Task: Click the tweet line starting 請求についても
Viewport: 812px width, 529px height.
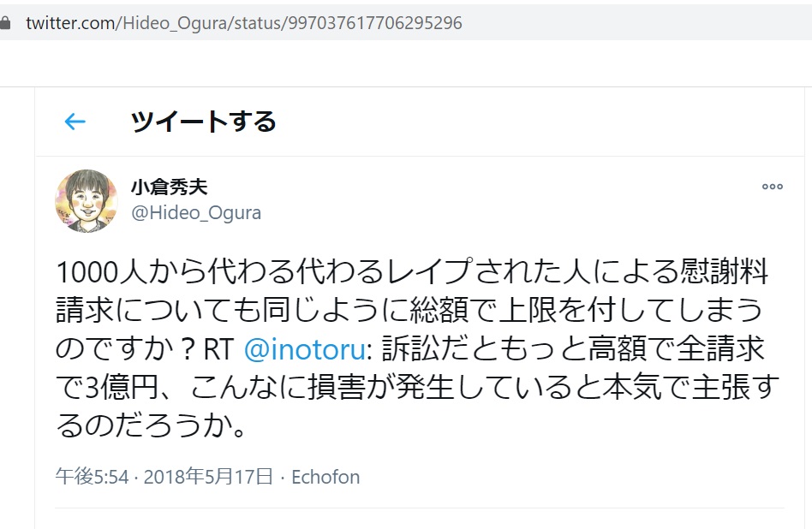Action: (x=411, y=311)
